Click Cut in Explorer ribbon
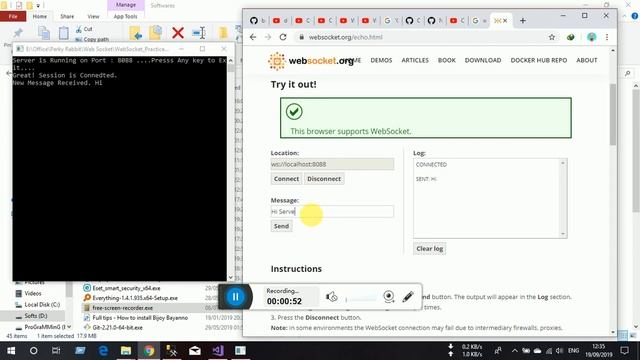Viewport: 640px width, 360px height. [84, 29]
